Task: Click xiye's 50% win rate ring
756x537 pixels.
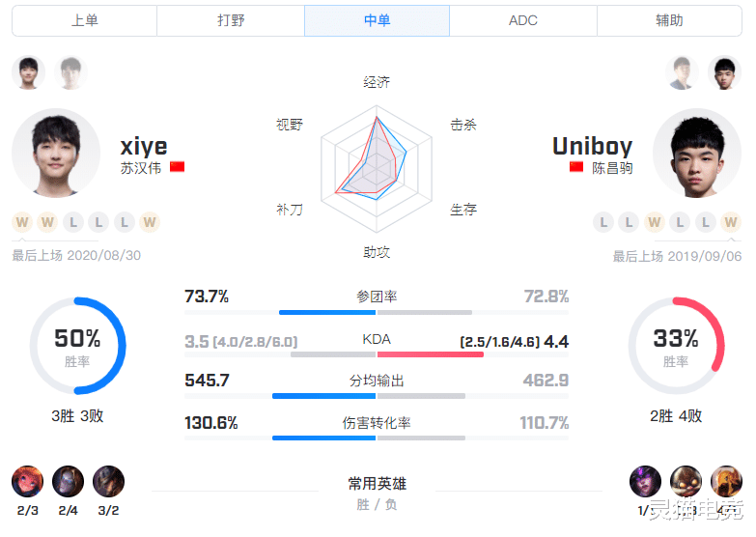Action: pos(77,346)
